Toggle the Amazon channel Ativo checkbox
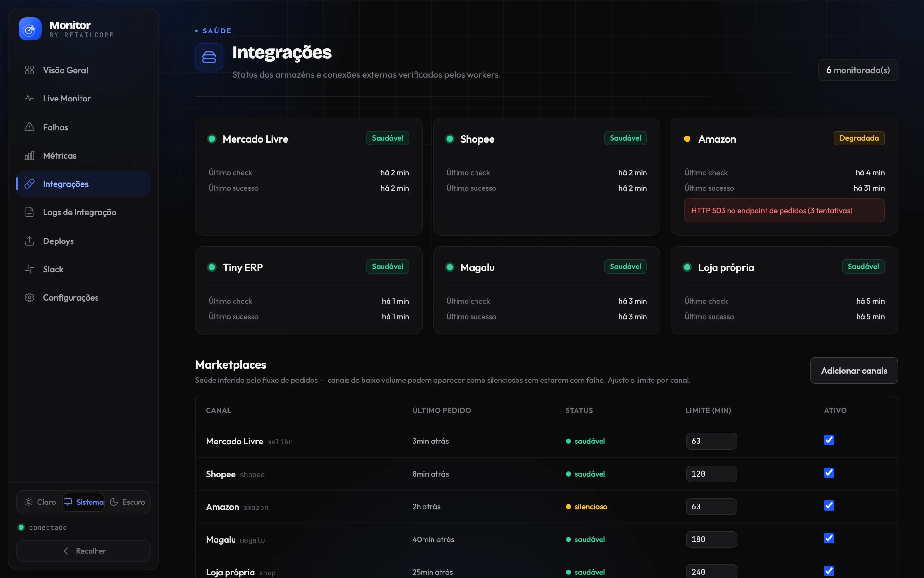924x578 pixels. 828,505
